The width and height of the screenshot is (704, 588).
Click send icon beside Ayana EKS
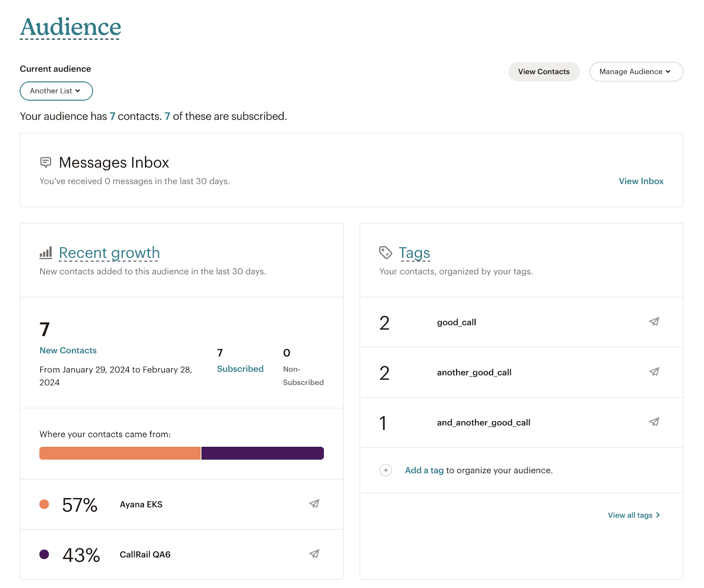(314, 504)
